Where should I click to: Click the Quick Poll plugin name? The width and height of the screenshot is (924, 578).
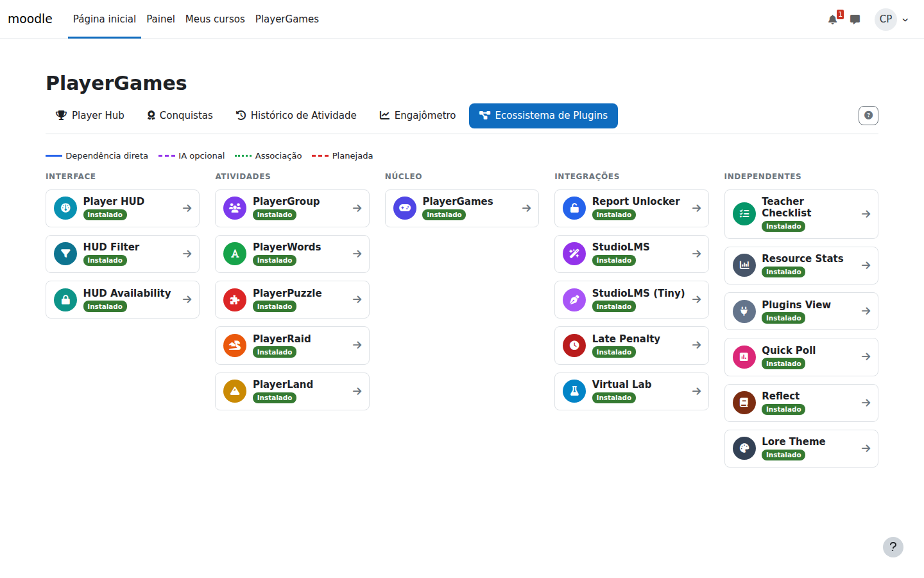coord(789,350)
